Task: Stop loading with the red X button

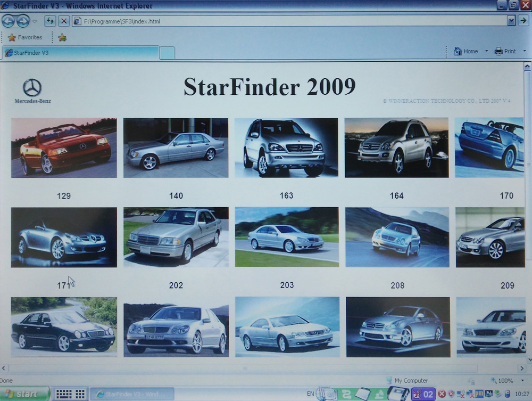Action: 63,21
